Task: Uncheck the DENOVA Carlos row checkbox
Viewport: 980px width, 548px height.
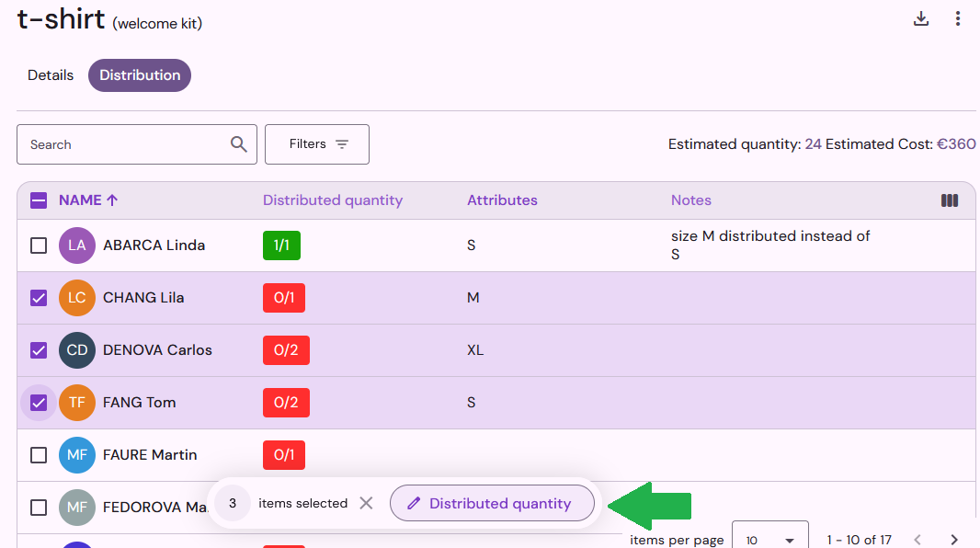Action: (39, 350)
